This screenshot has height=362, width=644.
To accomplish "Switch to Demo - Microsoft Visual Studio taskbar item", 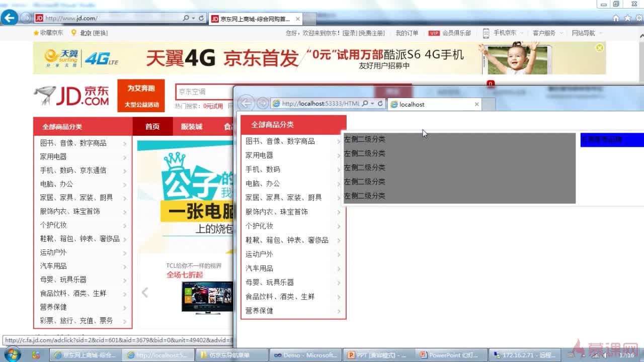I will 305,355.
